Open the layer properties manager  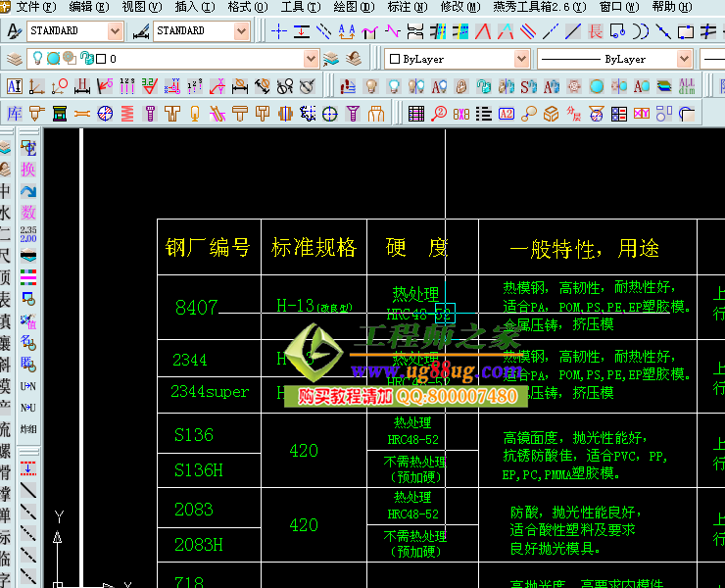click(x=15, y=59)
